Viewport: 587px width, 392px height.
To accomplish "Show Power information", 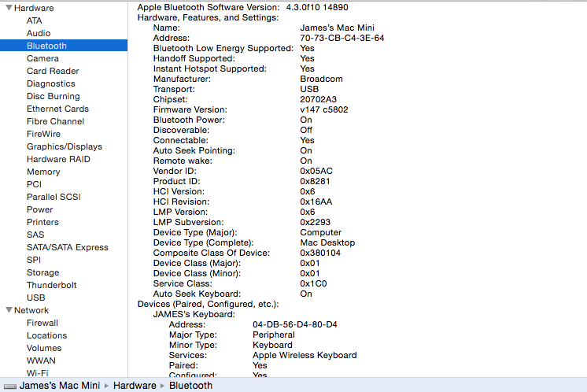I will click(39, 209).
